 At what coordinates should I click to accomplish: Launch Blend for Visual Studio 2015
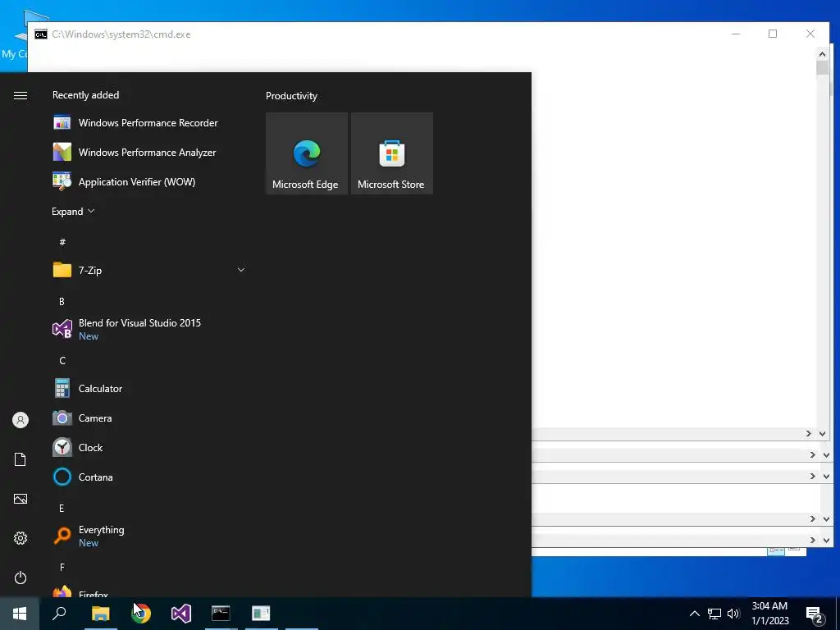[148, 329]
